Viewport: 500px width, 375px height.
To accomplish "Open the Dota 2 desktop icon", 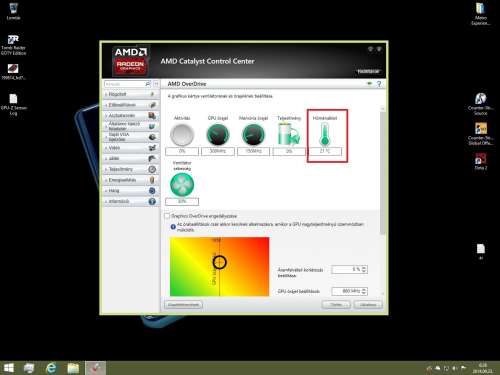I will click(x=481, y=162).
